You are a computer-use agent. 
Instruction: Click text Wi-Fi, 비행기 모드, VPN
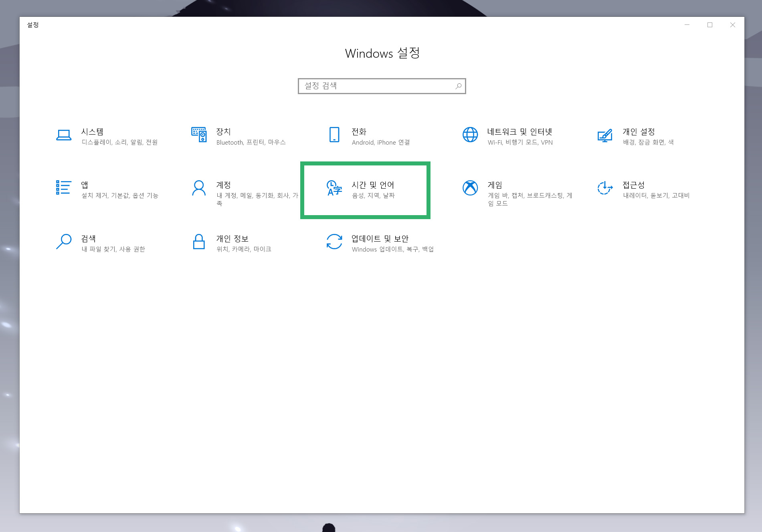click(x=520, y=143)
